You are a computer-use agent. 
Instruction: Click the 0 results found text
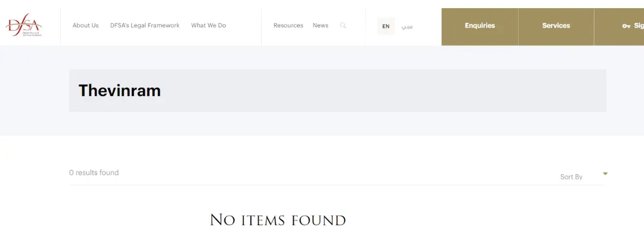click(x=94, y=173)
